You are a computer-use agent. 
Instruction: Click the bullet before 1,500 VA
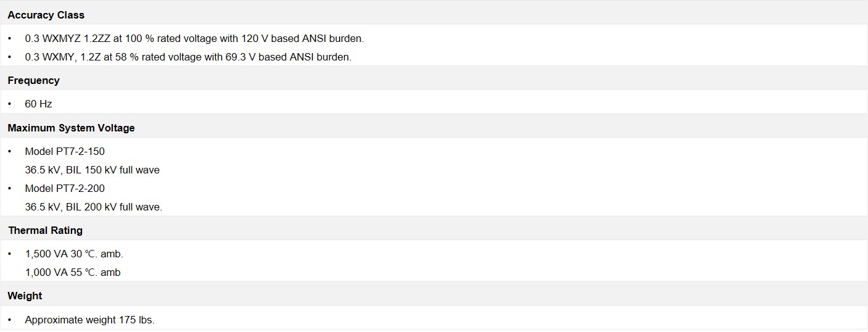click(x=10, y=254)
